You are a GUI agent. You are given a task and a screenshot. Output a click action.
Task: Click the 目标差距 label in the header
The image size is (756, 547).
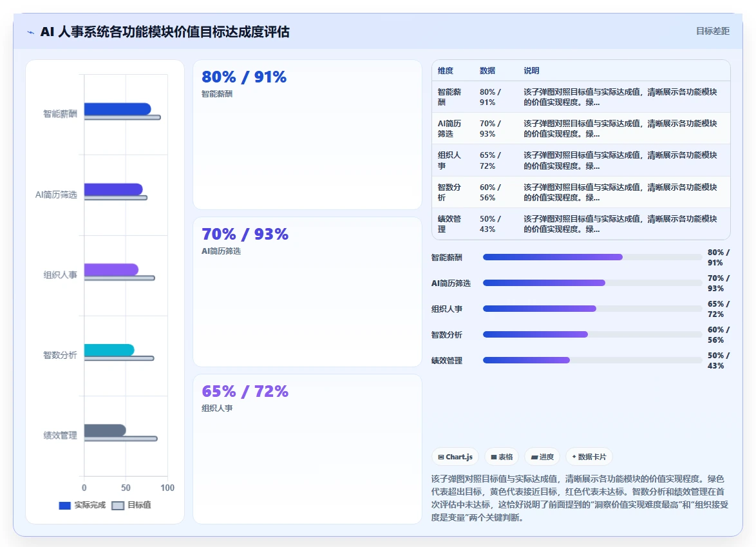pyautogui.click(x=713, y=32)
